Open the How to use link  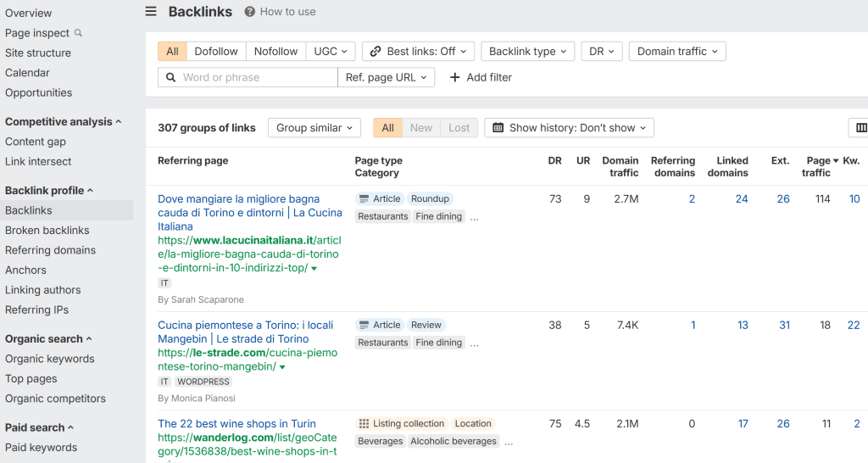coord(288,12)
